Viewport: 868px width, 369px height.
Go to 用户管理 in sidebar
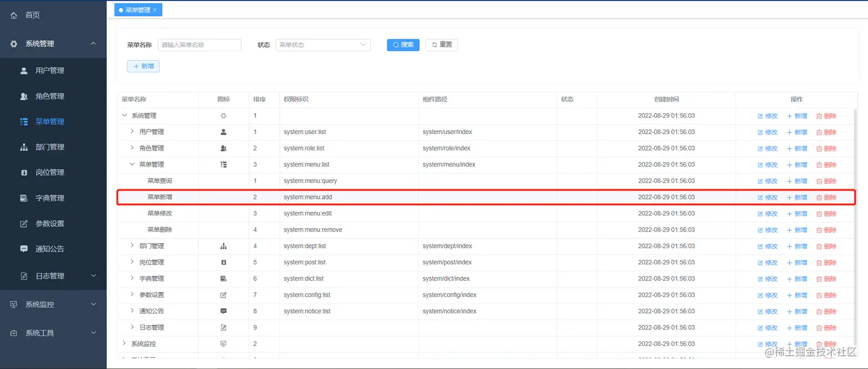click(53, 71)
